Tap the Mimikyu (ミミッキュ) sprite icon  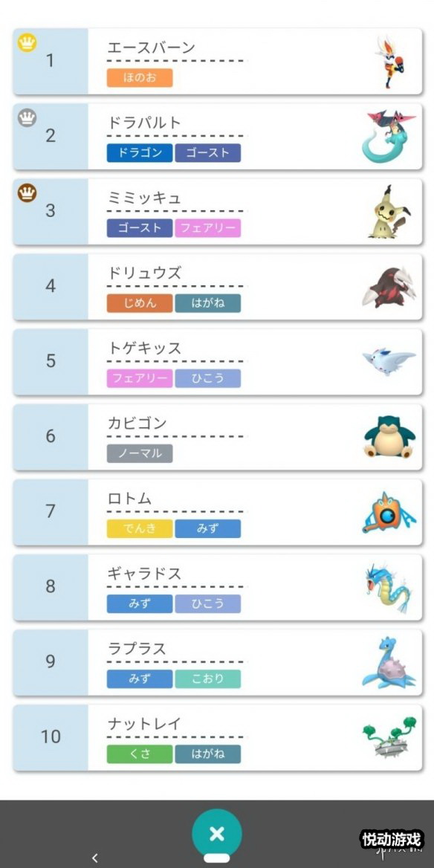(390, 212)
